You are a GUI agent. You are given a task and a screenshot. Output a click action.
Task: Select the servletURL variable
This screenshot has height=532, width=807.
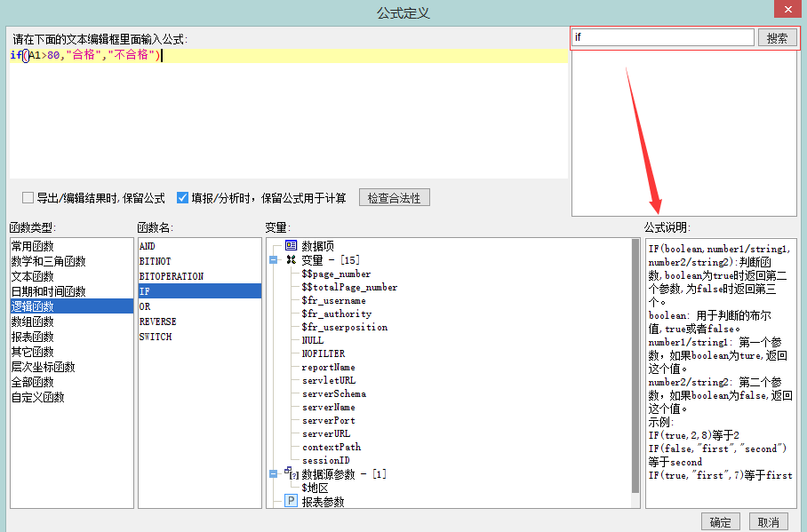(x=329, y=380)
